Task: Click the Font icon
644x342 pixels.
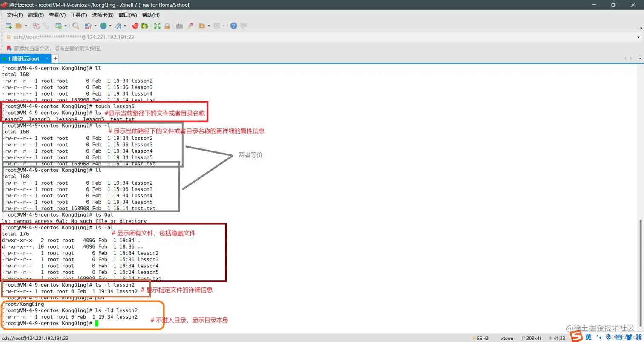Action: (x=118, y=26)
